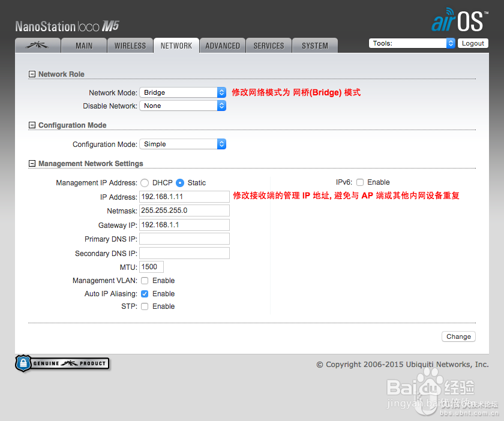The width and height of the screenshot is (504, 421).
Task: Click the MTU input field
Action: pyautogui.click(x=151, y=267)
